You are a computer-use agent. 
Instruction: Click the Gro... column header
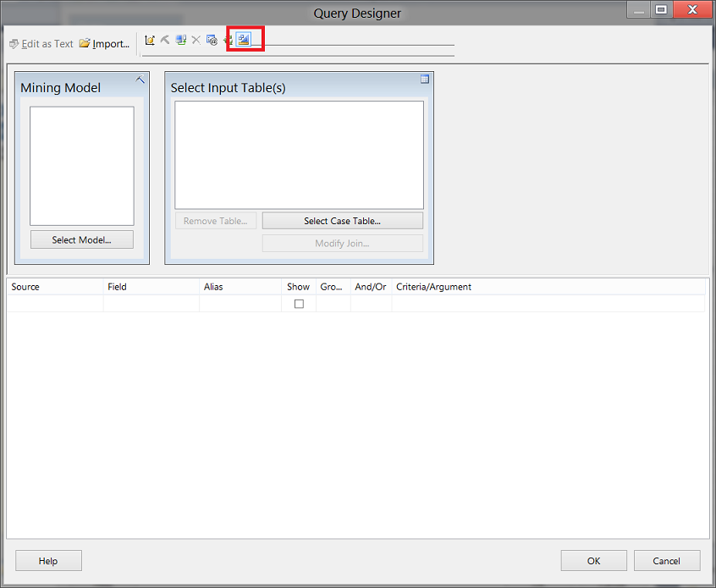pyautogui.click(x=333, y=287)
